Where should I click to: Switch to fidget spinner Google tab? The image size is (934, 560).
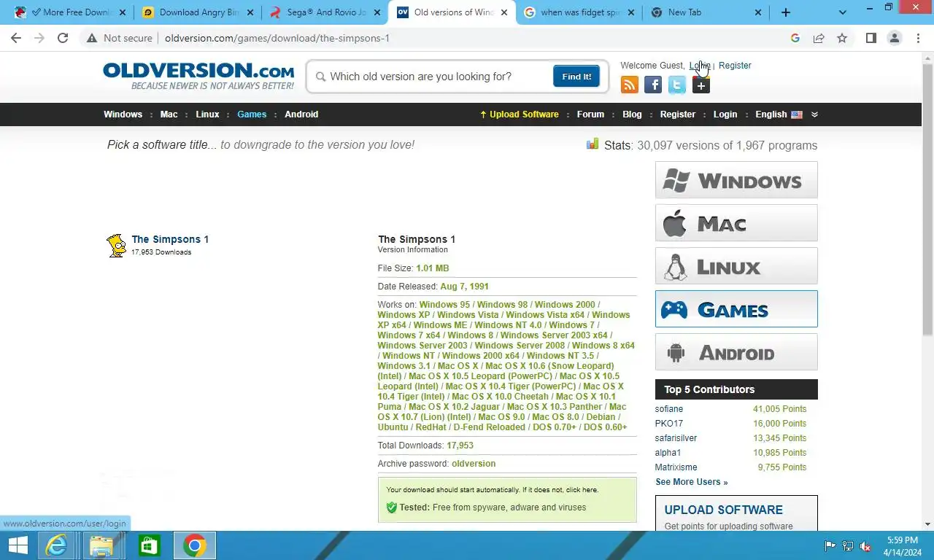[579, 12]
